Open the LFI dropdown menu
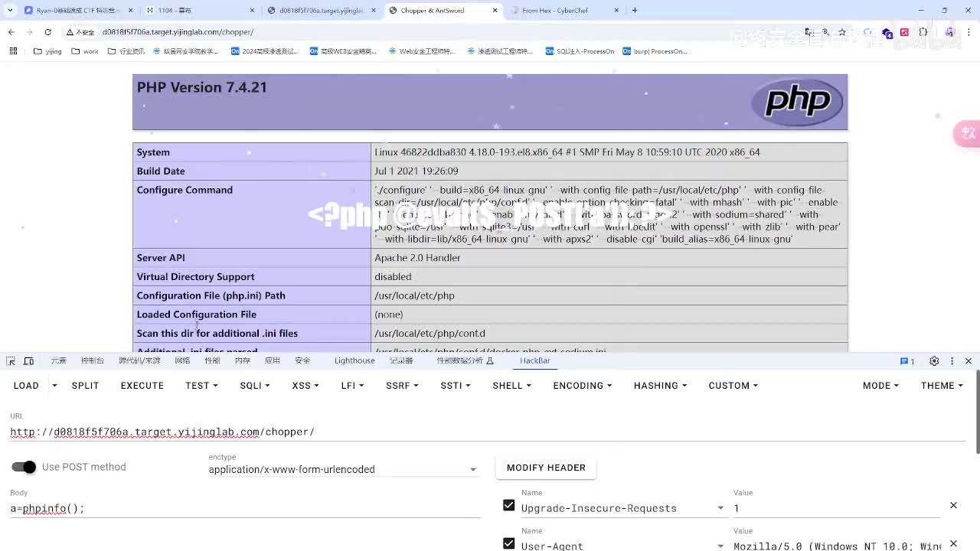Viewport: 980px width, 551px height. click(352, 386)
